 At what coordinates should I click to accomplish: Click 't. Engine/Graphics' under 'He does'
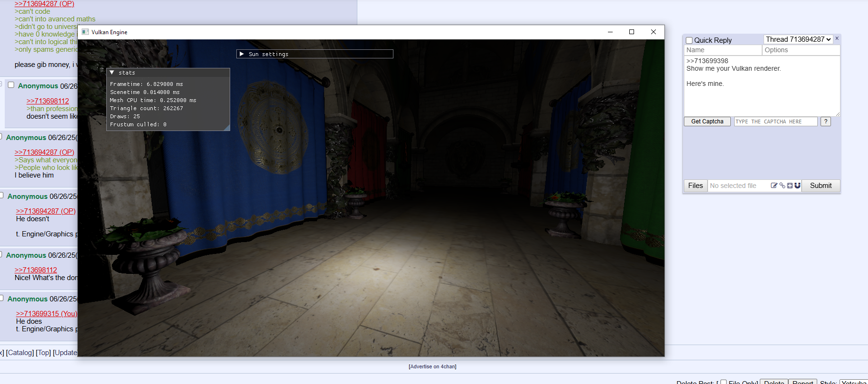[x=45, y=329]
